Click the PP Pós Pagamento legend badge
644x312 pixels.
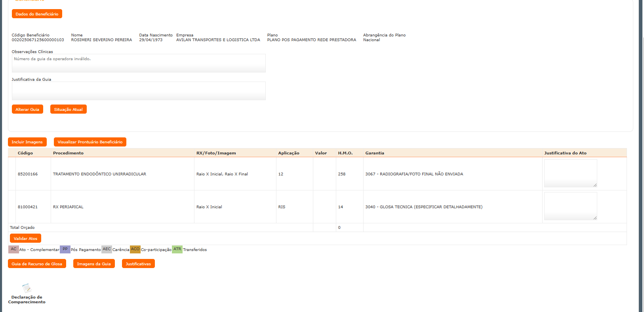pyautogui.click(x=65, y=249)
